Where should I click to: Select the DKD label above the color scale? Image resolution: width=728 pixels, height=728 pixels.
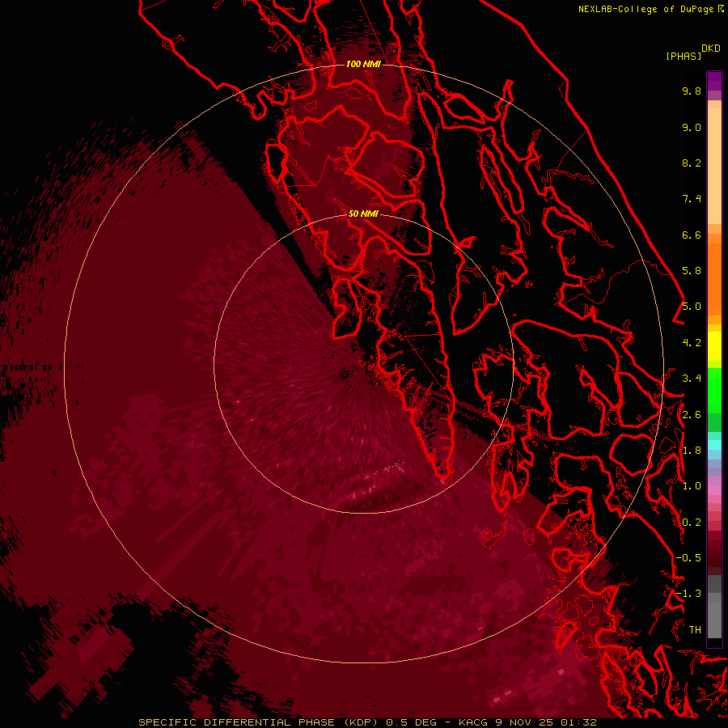tap(710, 49)
